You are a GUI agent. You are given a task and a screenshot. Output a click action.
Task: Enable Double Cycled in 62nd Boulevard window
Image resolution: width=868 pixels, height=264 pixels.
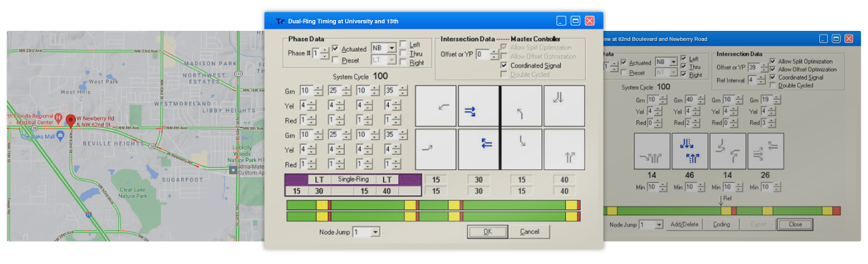(x=773, y=85)
